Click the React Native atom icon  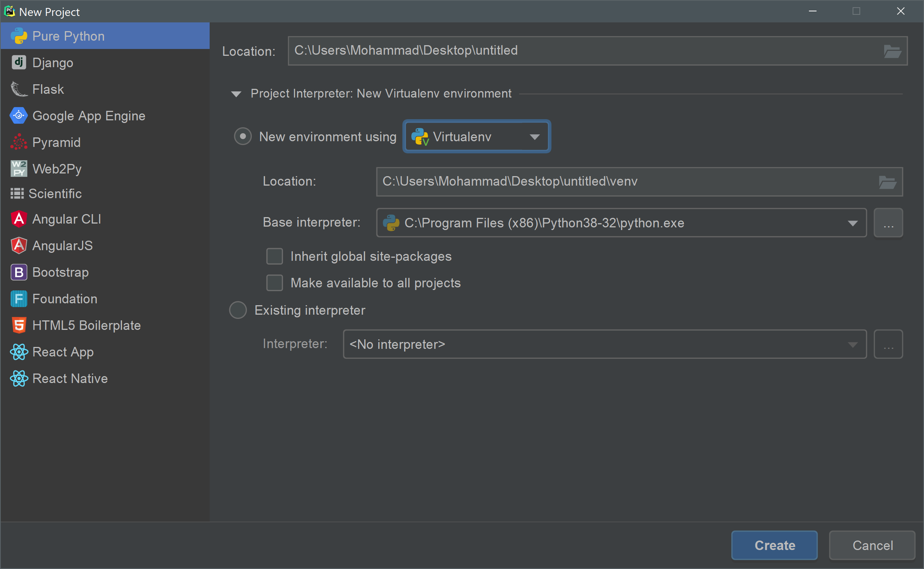click(19, 378)
